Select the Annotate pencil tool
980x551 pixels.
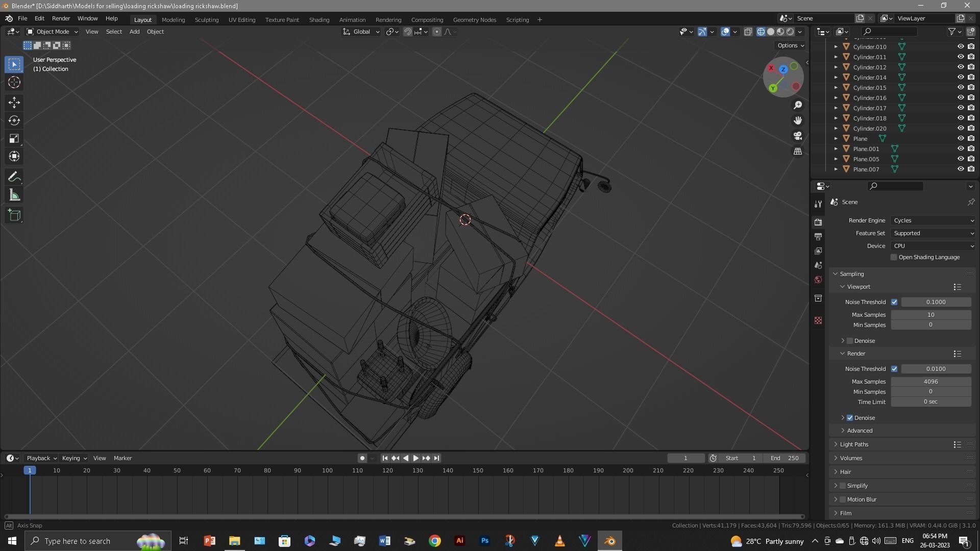point(14,177)
